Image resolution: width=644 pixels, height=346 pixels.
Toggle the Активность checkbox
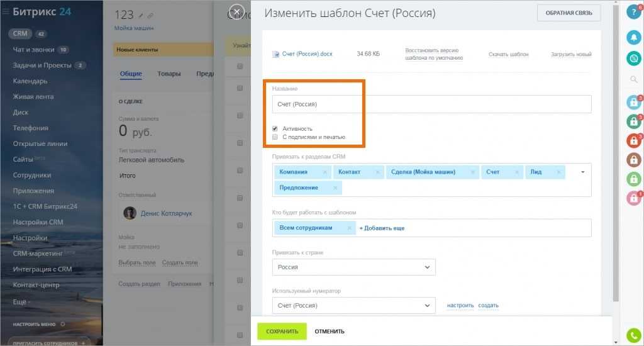pos(275,128)
